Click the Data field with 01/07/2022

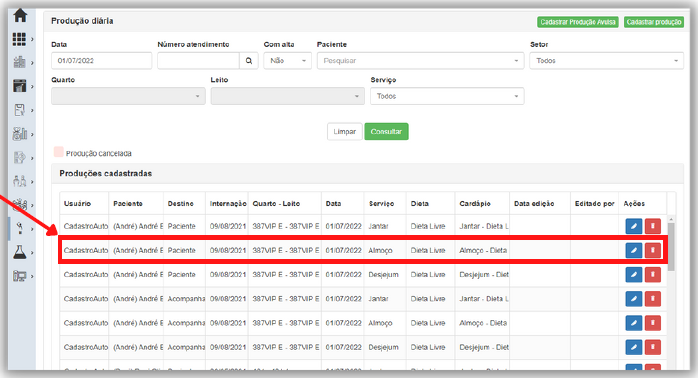101,61
